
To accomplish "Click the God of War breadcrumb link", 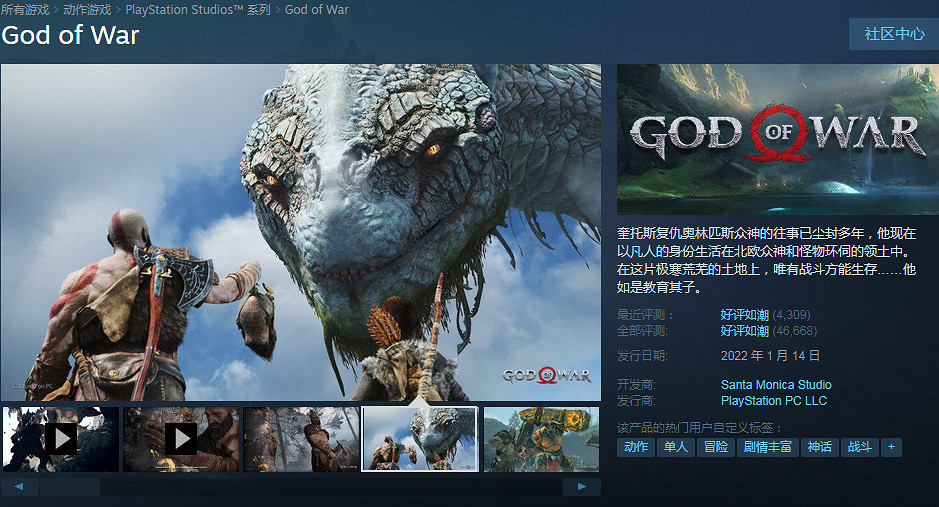I will [x=317, y=10].
